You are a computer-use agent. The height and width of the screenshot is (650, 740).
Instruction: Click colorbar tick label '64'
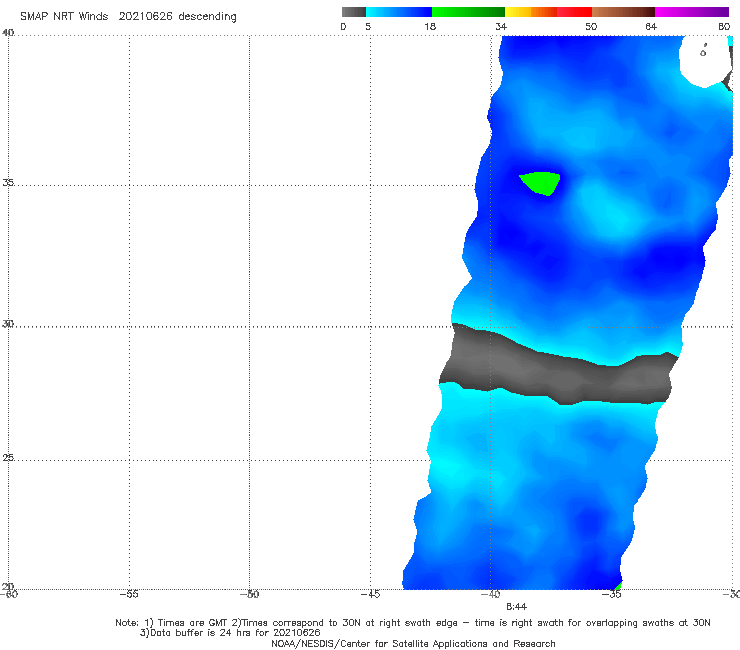[651, 26]
